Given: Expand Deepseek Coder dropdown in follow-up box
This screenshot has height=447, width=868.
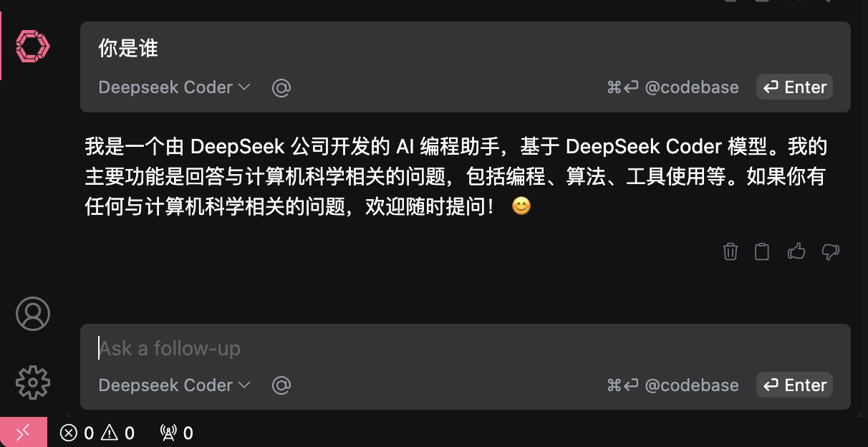Looking at the screenshot, I should pyautogui.click(x=174, y=385).
